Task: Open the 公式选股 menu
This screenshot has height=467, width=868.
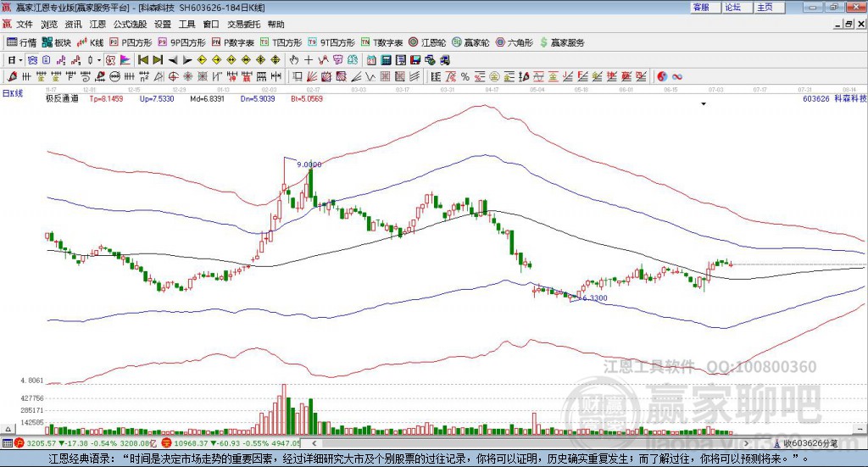Action: [x=130, y=25]
